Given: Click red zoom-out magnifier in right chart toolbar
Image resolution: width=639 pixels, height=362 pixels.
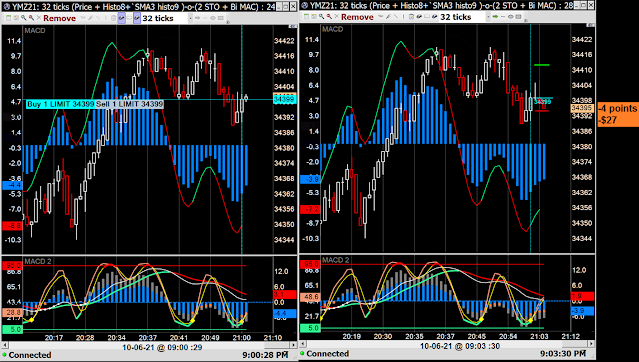Looking at the screenshot, I should [329, 17].
